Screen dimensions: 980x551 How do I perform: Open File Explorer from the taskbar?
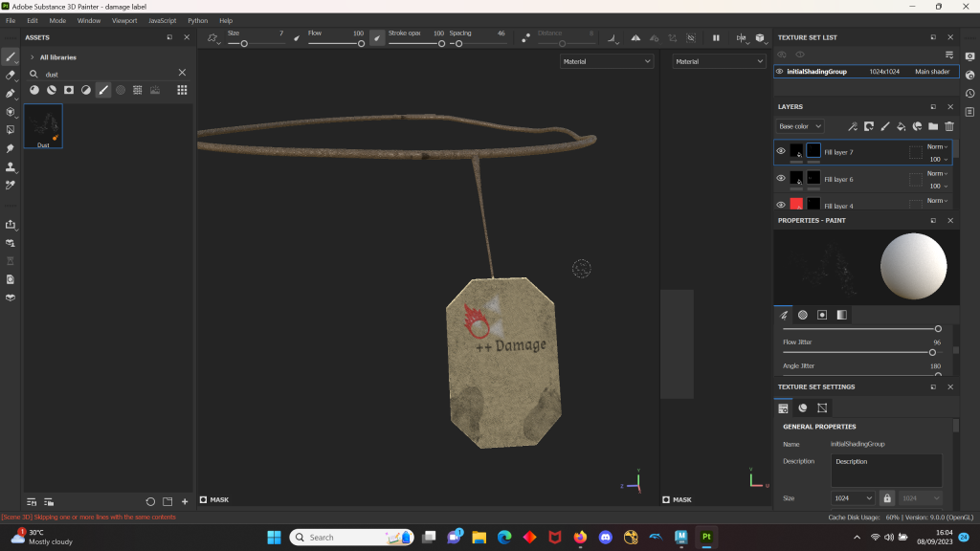click(x=479, y=538)
